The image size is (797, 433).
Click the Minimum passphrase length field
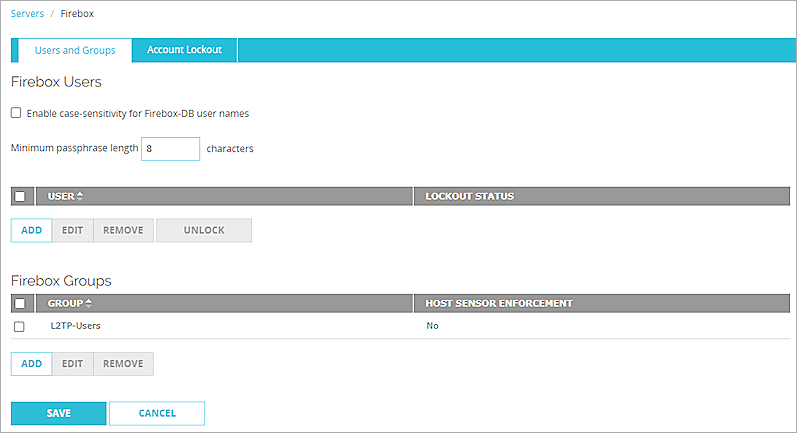170,149
